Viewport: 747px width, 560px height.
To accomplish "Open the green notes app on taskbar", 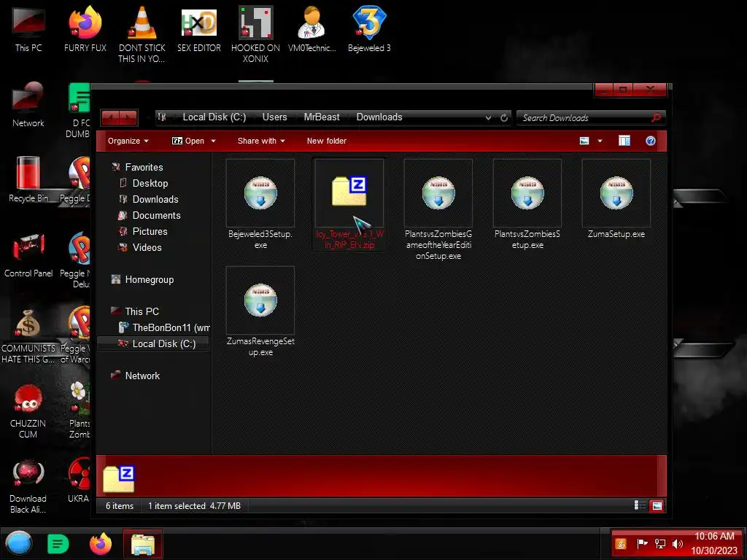I will [58, 544].
